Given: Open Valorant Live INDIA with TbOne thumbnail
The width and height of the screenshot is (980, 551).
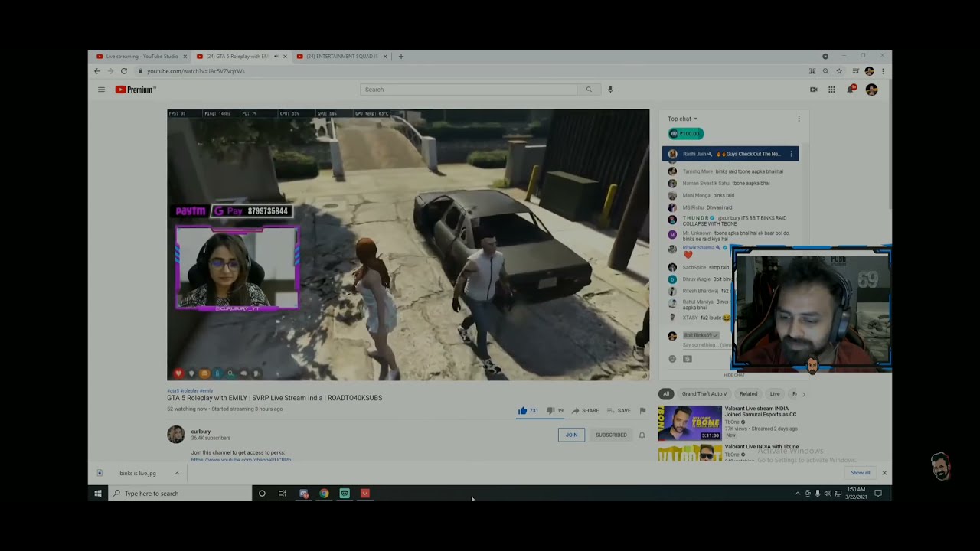Looking at the screenshot, I should point(690,452).
